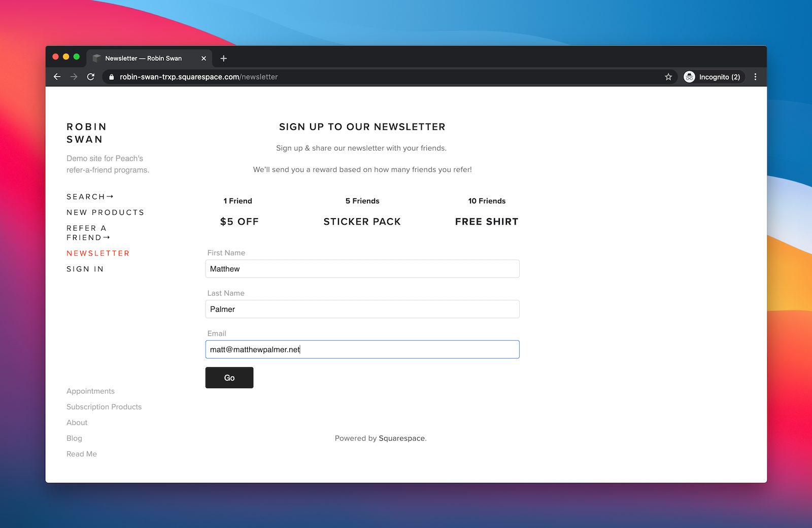Image resolution: width=812 pixels, height=528 pixels.
Task: Open the Refer a Friend link
Action: [x=88, y=233]
